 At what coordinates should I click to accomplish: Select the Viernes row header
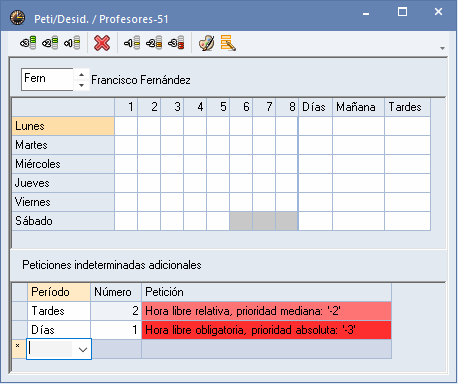tap(63, 202)
